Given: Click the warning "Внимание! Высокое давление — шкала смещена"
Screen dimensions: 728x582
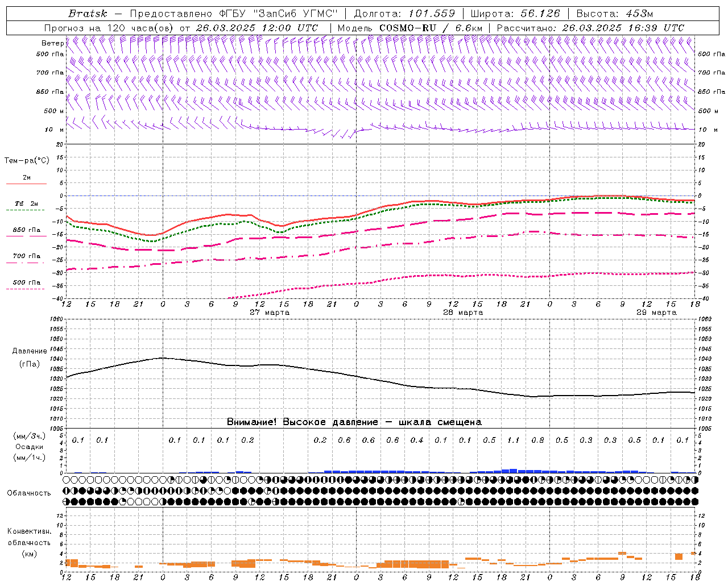Looking at the screenshot, I should (x=354, y=422).
